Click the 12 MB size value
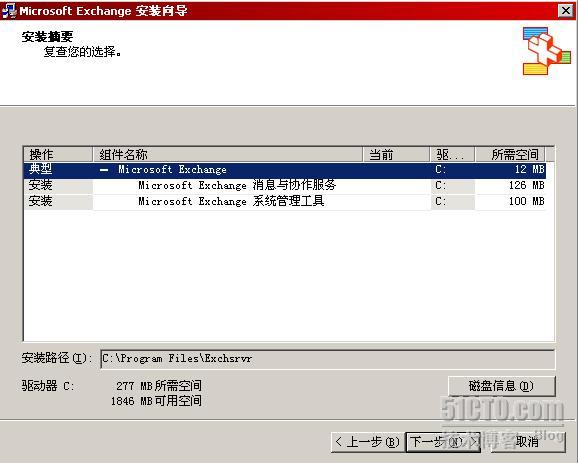This screenshot has height=463, width=578. coord(529,170)
